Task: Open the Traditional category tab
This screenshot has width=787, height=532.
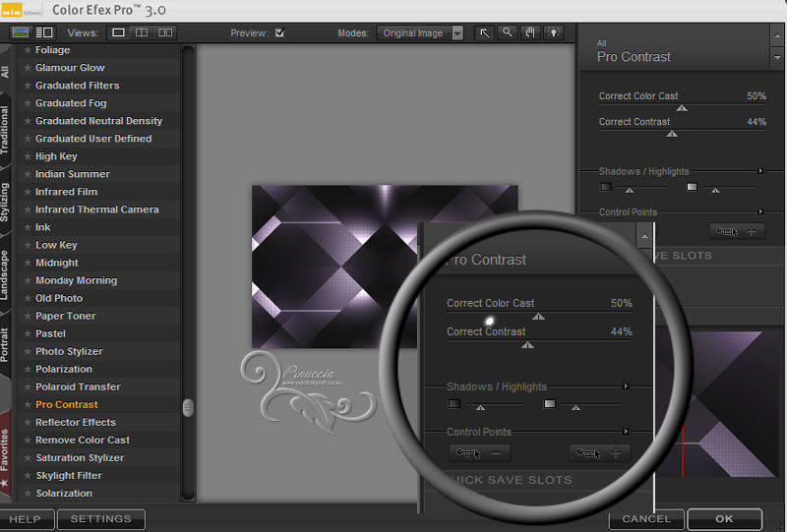Action: pyautogui.click(x=5, y=130)
